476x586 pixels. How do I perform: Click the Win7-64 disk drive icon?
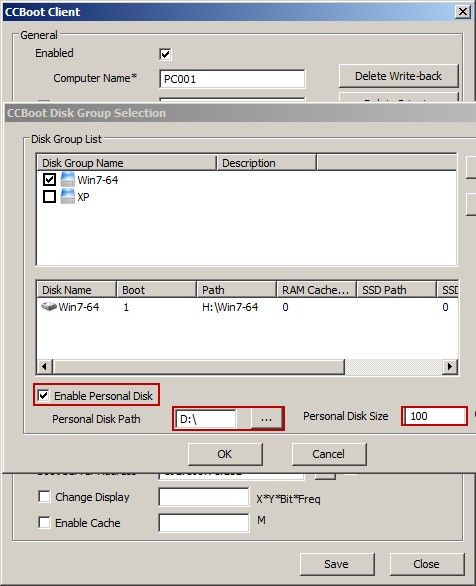(x=49, y=306)
